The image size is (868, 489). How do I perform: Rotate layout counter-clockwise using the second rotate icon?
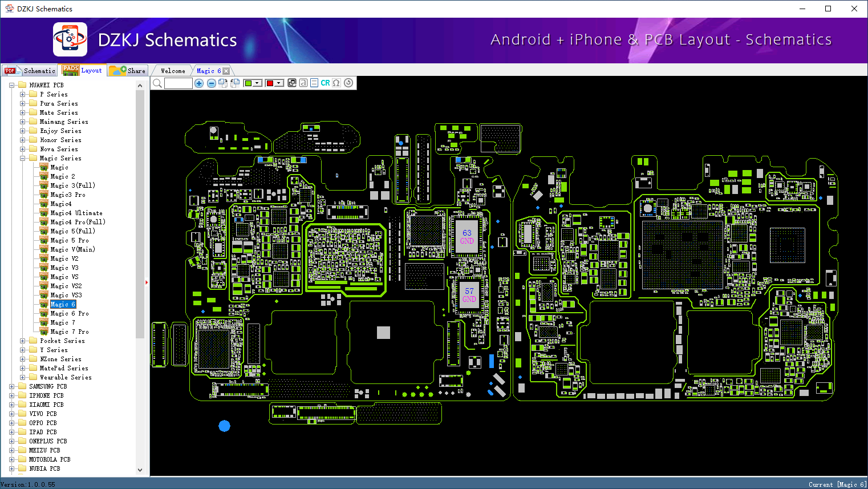tap(235, 83)
